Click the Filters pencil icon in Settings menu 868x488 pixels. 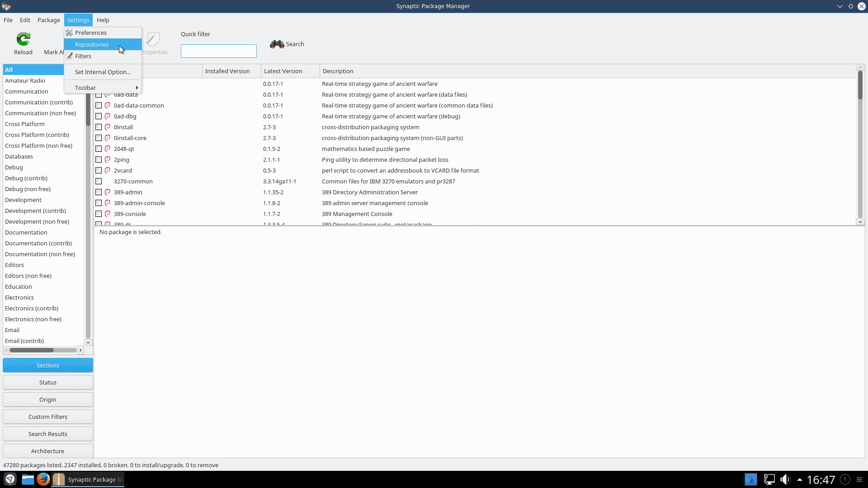click(x=69, y=56)
